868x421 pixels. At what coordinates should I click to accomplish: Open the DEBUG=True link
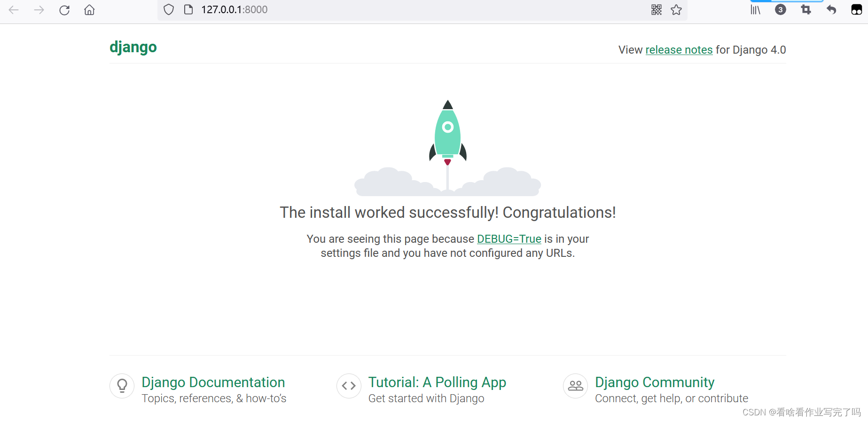click(x=509, y=239)
